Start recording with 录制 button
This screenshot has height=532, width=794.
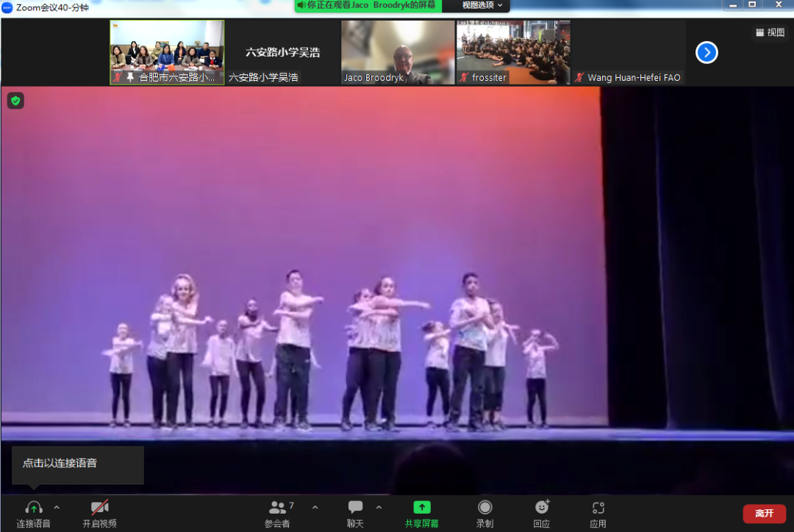(484, 514)
